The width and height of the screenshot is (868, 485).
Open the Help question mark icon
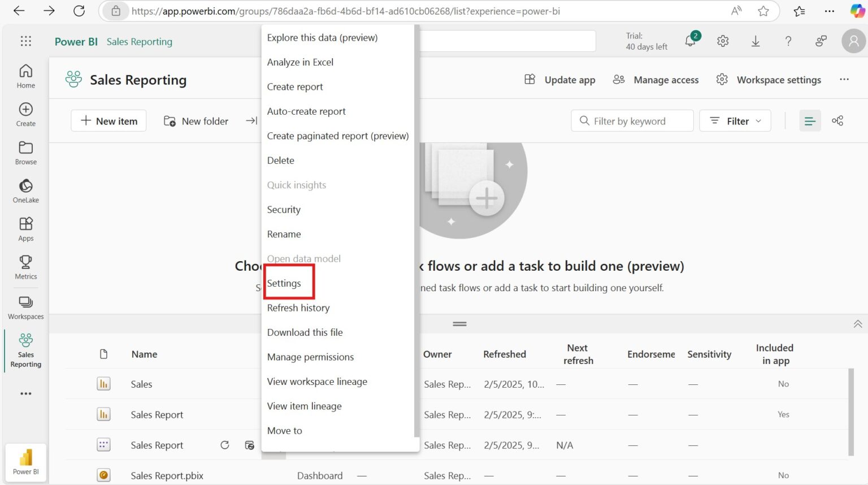pyautogui.click(x=788, y=41)
